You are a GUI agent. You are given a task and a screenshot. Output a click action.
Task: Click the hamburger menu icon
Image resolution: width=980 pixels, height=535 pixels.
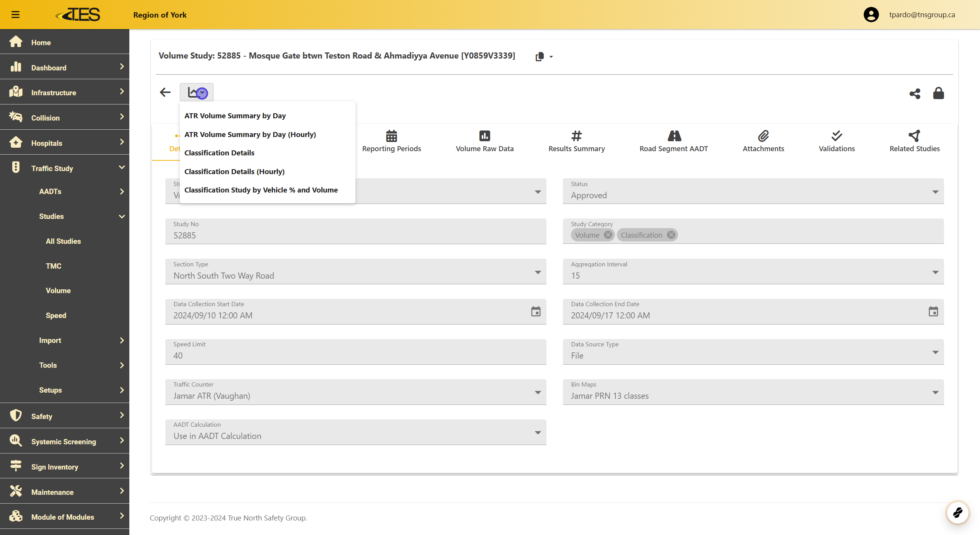click(15, 15)
